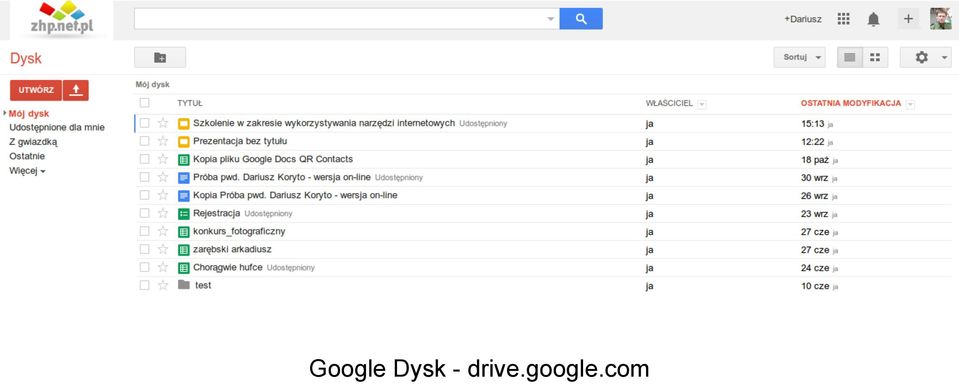Viewport: 959px width, 384px height.
Task: Click slides icon of Prezentacja bez tytułu
Action: click(183, 142)
